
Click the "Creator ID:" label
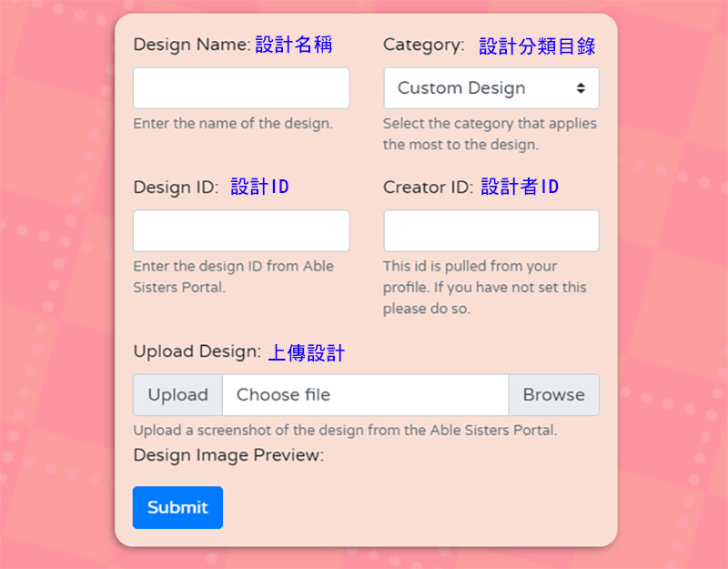428,188
